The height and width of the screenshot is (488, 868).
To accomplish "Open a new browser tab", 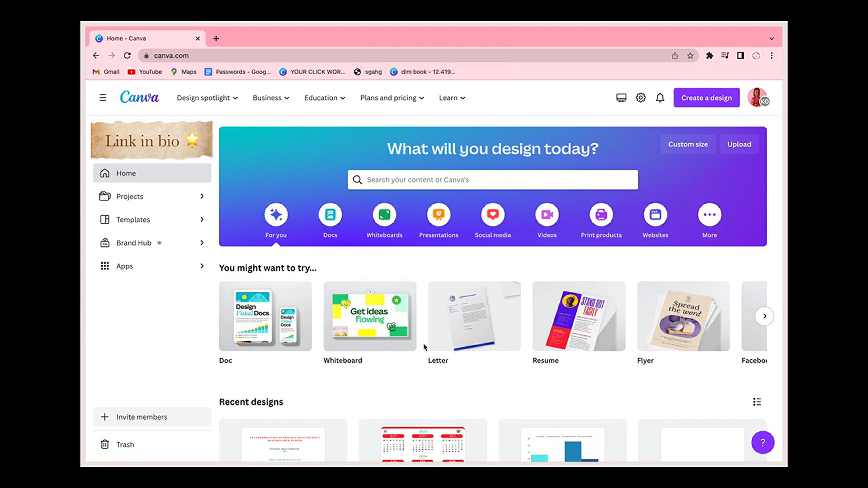I will pos(216,38).
